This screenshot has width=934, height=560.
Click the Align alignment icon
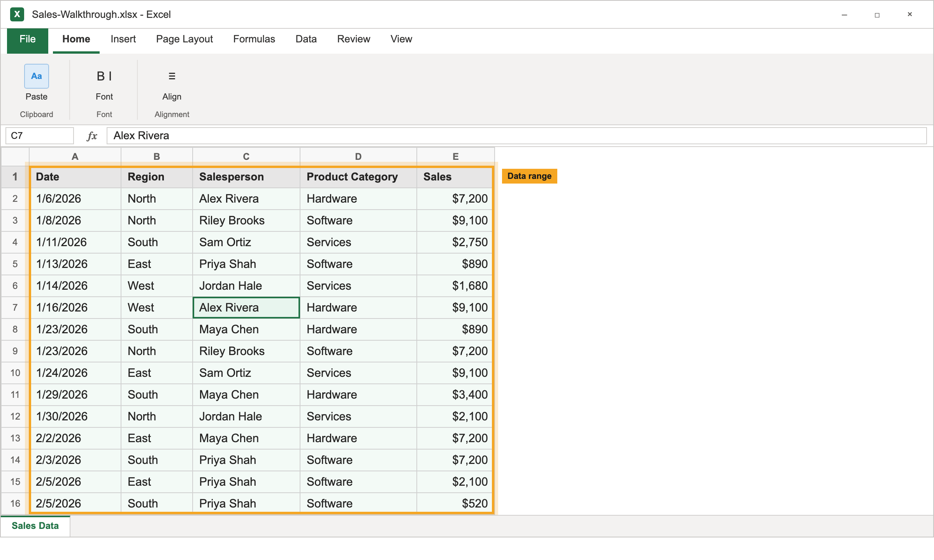point(172,76)
